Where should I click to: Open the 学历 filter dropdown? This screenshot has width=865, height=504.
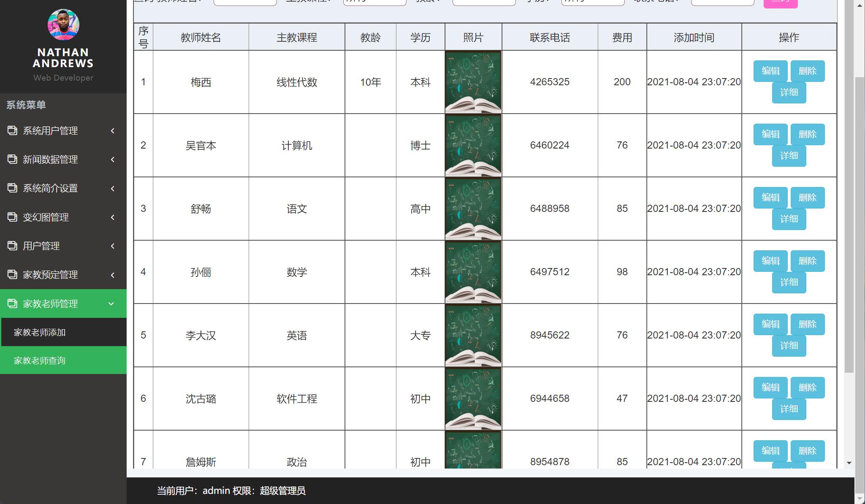(x=593, y=3)
